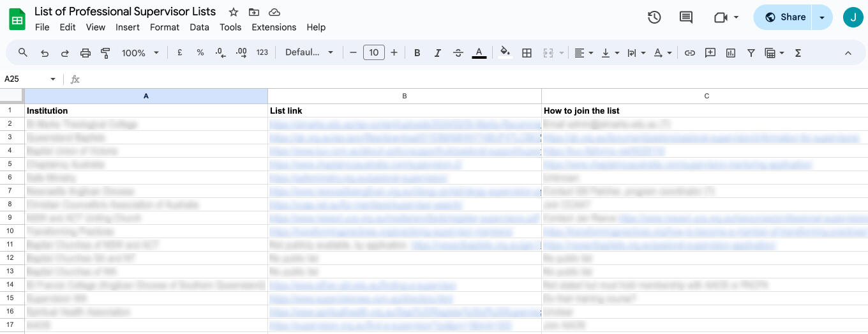Viewport: 868px width, 334px height.
Task: Insert a chart from the toolbar
Action: tap(731, 53)
